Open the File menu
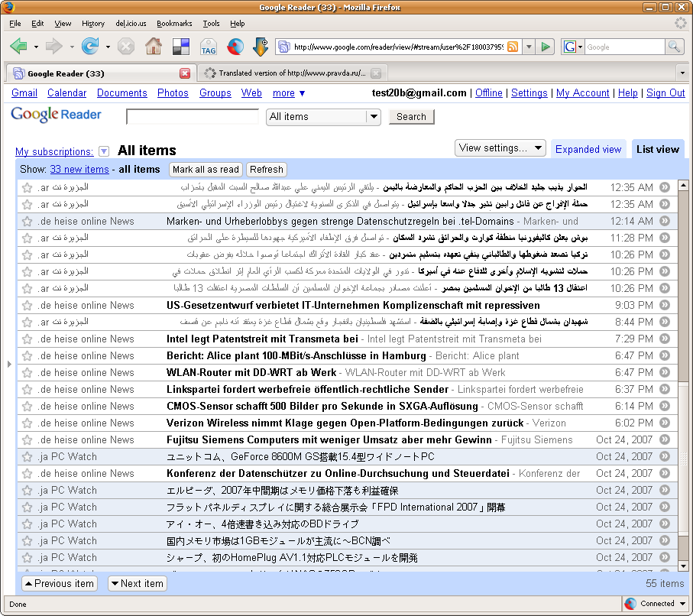The height and width of the screenshot is (616, 693). pos(15,24)
